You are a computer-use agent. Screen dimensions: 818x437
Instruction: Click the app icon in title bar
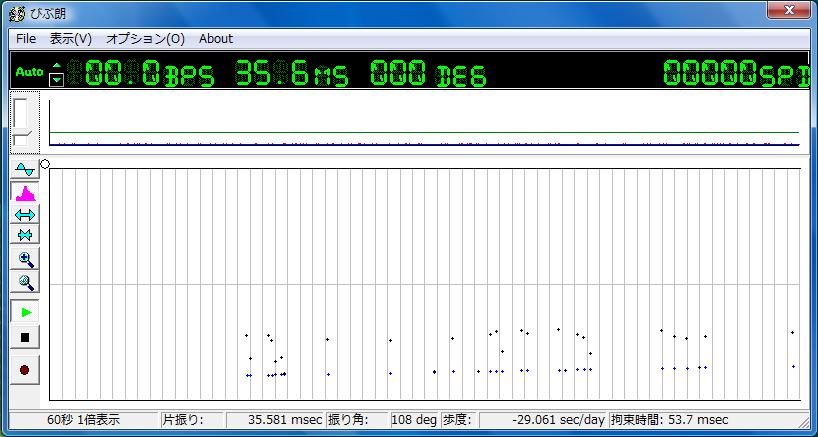point(17,13)
